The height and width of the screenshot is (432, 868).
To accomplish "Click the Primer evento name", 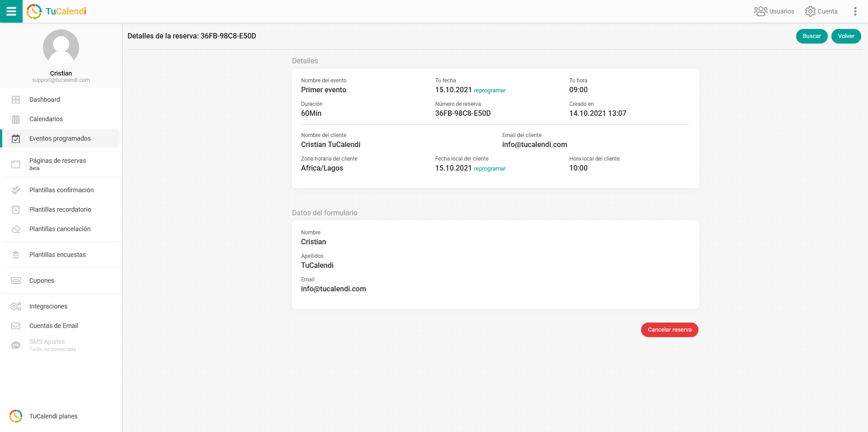I will tap(324, 90).
